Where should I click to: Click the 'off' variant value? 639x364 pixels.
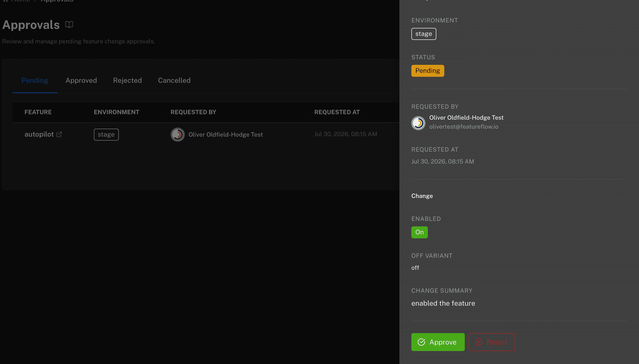point(415,268)
